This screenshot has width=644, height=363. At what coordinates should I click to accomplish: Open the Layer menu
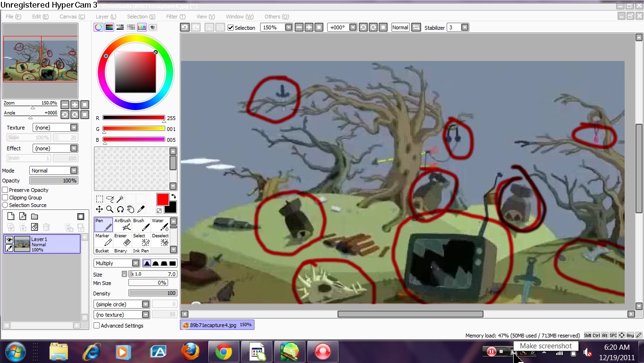pyautogui.click(x=106, y=17)
